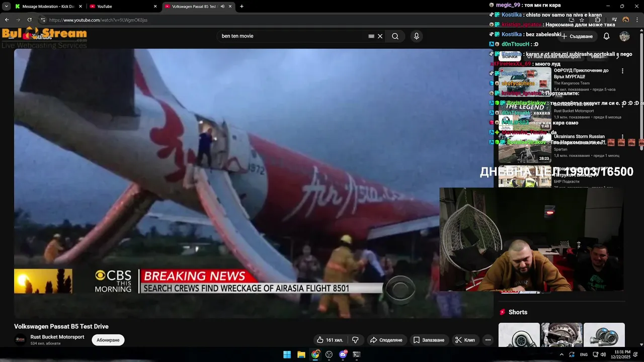Select the Volkswagen Passat B5 Test tab
Viewport: 644px width, 362px height.
click(x=199, y=7)
